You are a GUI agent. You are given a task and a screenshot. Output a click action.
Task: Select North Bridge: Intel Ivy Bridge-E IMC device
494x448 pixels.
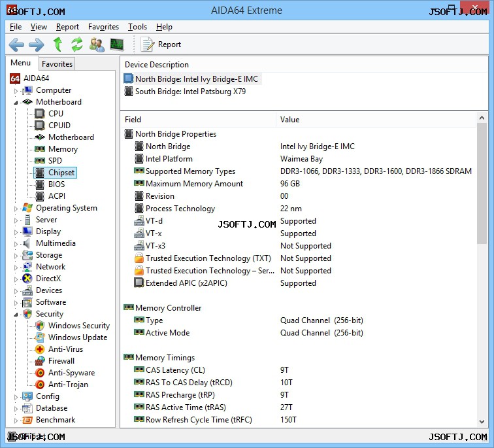[x=192, y=79]
